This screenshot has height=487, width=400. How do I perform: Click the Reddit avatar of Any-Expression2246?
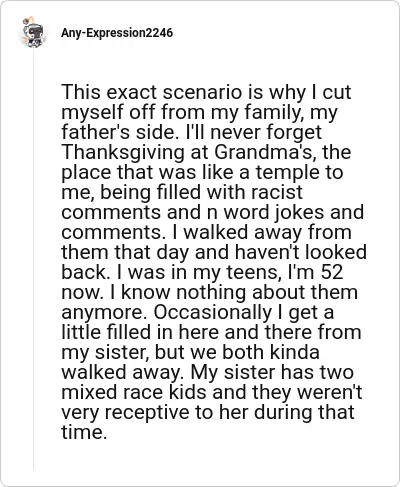coord(34,32)
